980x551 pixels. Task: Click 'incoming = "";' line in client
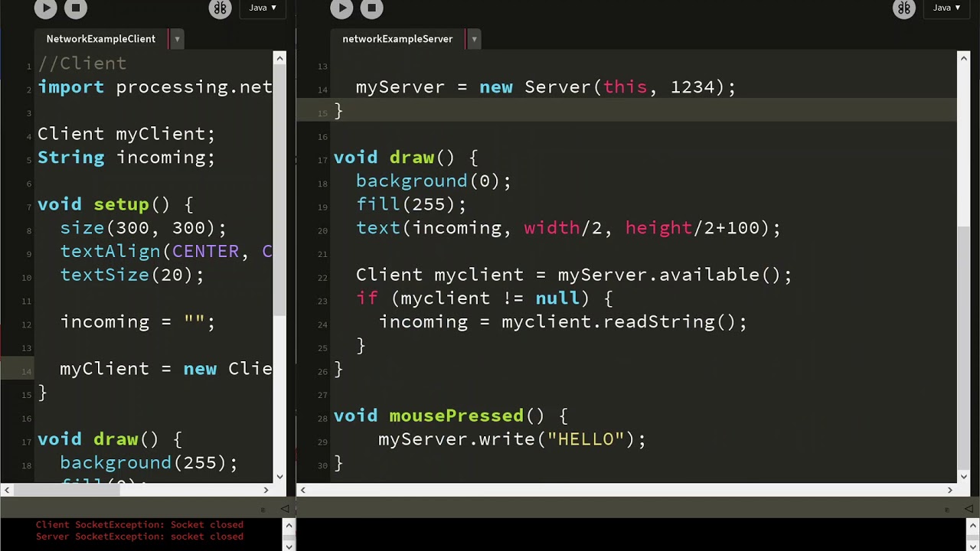(138, 322)
